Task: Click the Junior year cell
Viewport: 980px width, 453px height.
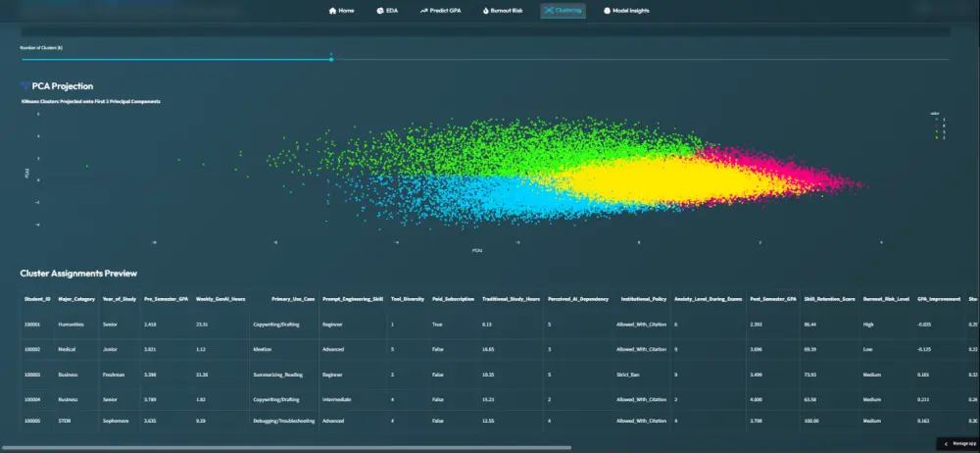Action: (110, 350)
